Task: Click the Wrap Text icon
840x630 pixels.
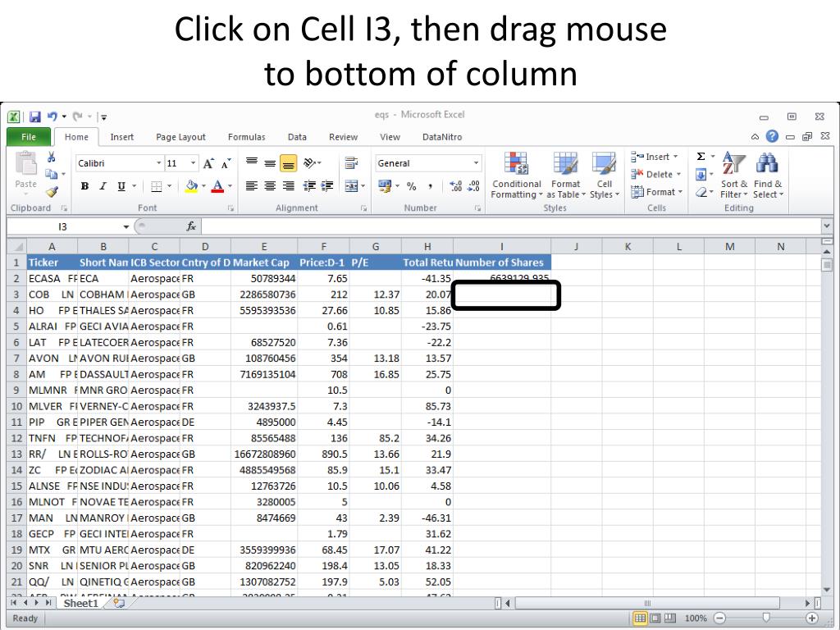Action: click(351, 163)
